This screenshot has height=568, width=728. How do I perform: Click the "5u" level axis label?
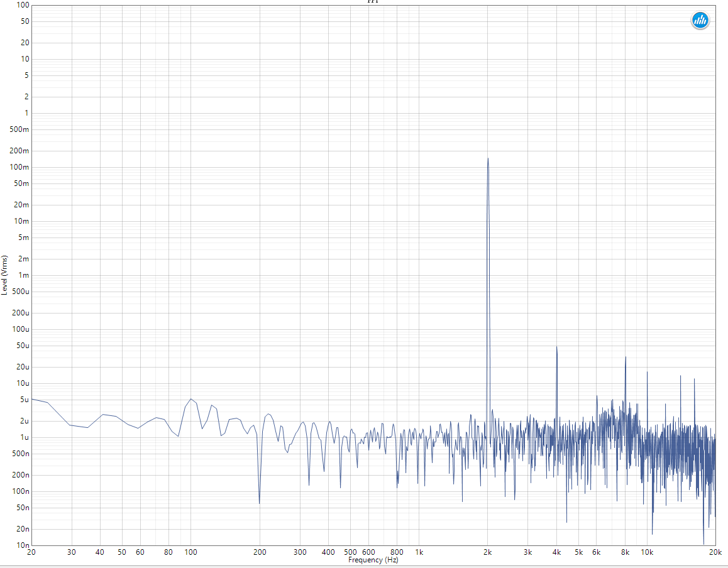(24, 400)
